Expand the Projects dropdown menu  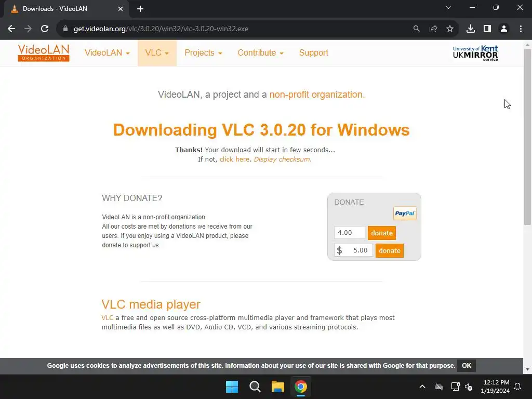[x=203, y=53]
